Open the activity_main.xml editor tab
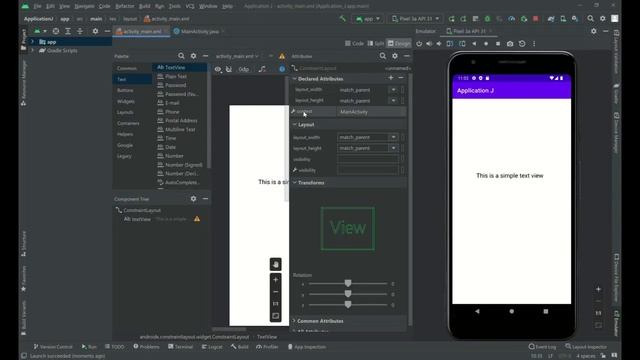Viewport: 640px width, 360px height. point(141,31)
